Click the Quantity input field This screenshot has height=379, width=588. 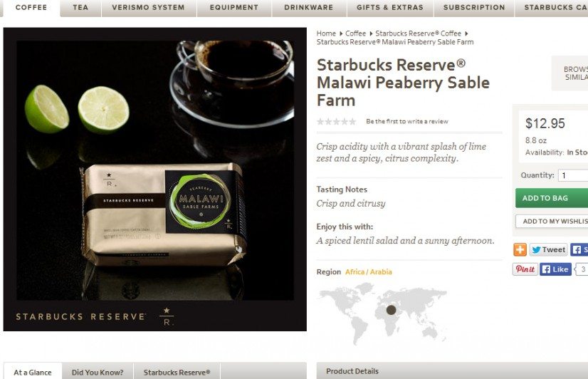[573, 175]
